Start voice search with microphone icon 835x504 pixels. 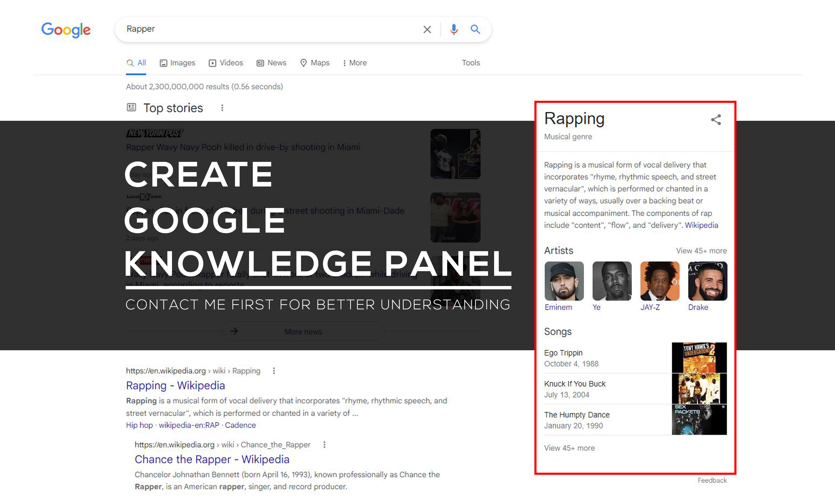click(x=454, y=29)
